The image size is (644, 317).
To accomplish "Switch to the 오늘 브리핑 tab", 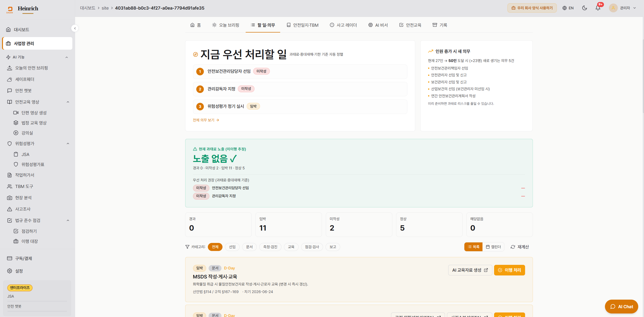I will tap(226, 25).
